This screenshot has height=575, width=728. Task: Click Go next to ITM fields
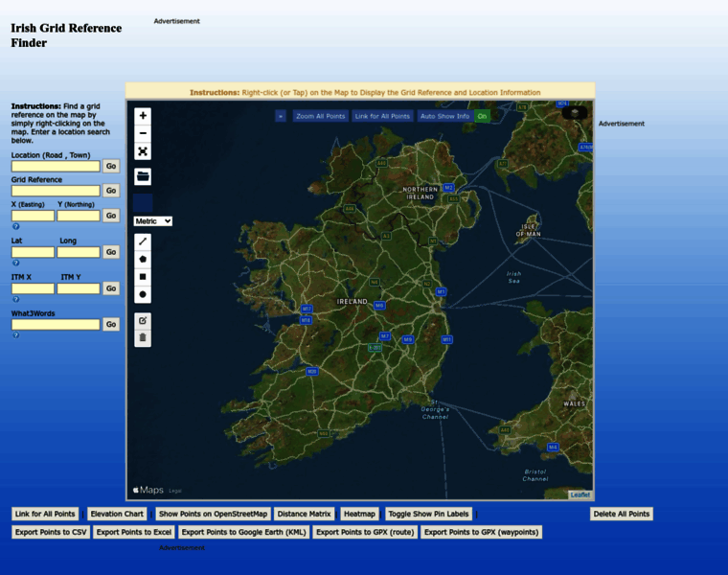click(111, 288)
